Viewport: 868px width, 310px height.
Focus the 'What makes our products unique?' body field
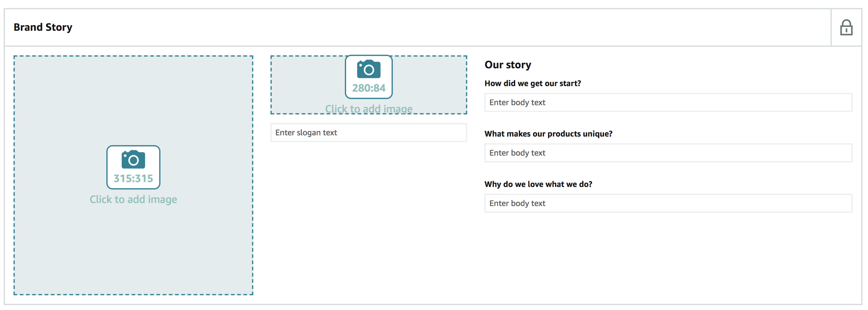click(668, 153)
